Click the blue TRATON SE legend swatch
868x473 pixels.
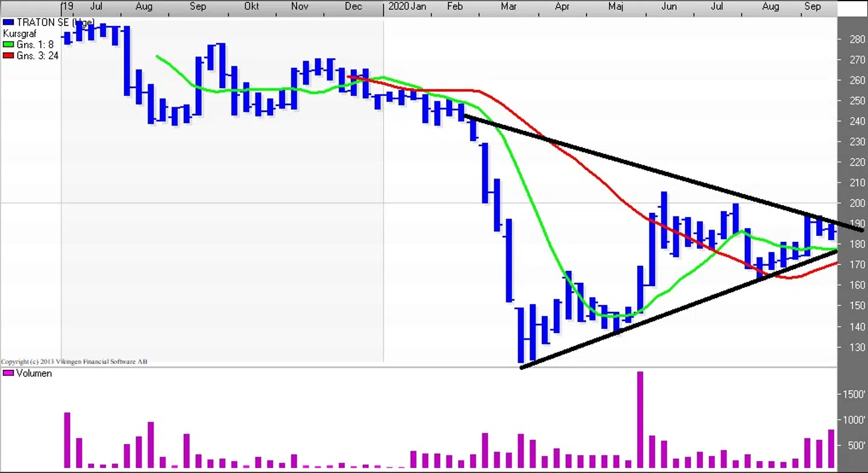pyautogui.click(x=8, y=22)
